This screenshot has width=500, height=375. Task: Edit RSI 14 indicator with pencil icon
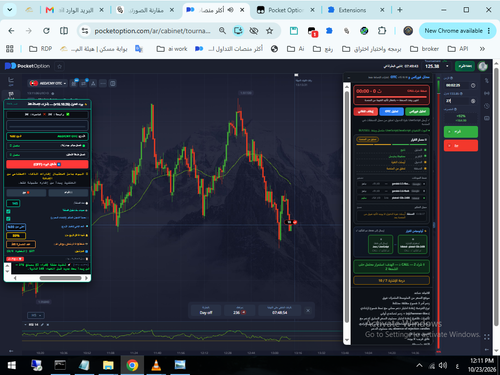coord(42,325)
